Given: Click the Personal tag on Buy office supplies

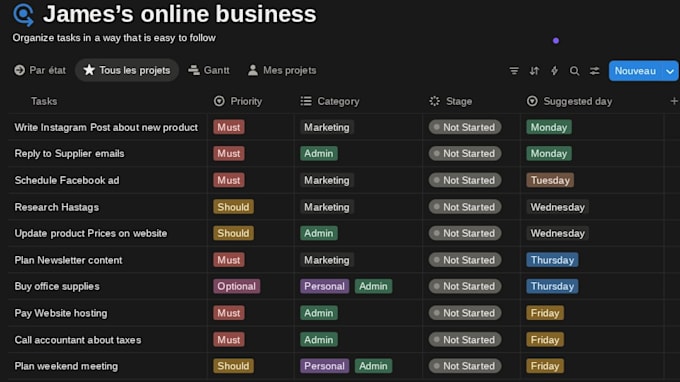Looking at the screenshot, I should pos(324,286).
